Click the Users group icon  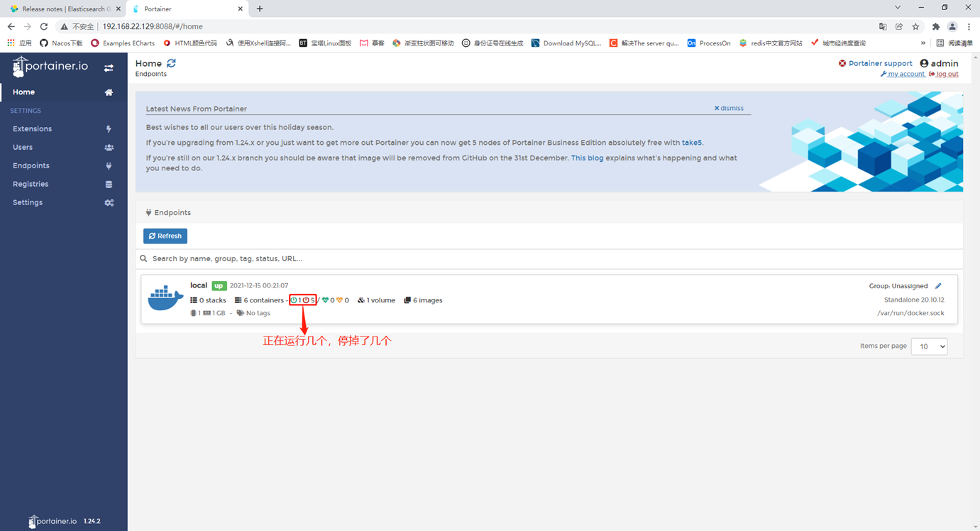tap(109, 148)
